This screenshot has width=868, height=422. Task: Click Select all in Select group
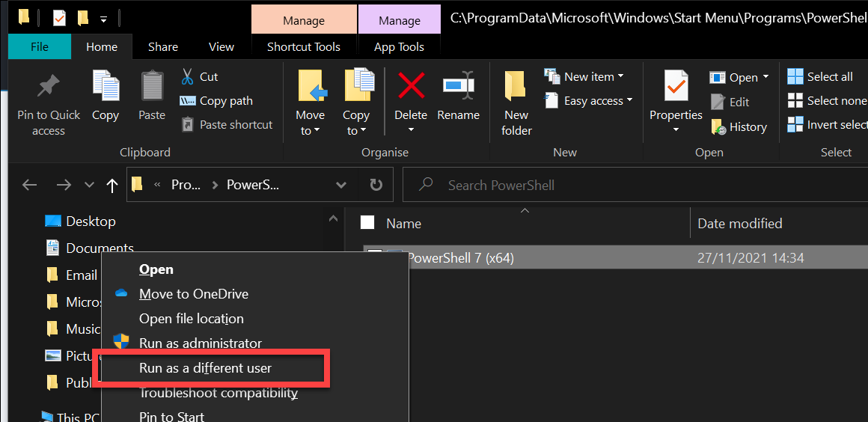coord(820,76)
